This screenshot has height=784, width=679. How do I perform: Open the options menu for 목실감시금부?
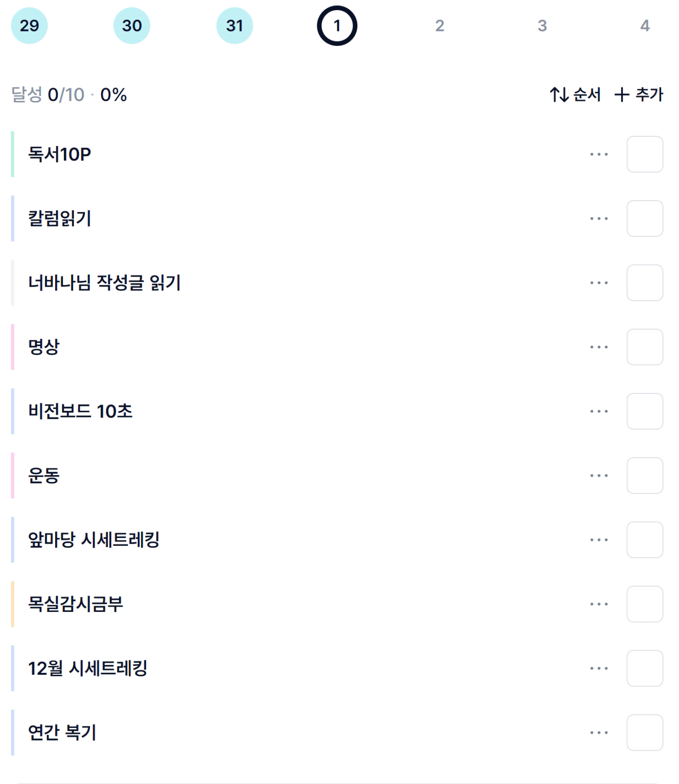click(599, 604)
